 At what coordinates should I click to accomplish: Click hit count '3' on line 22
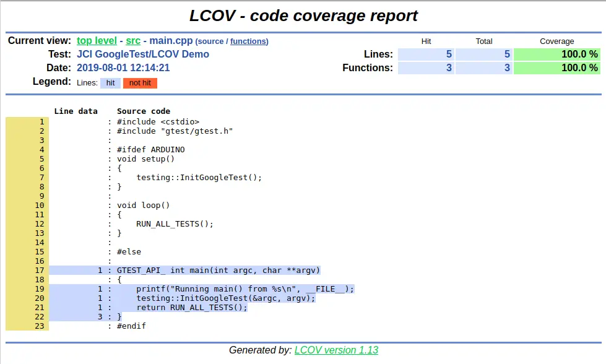100,316
